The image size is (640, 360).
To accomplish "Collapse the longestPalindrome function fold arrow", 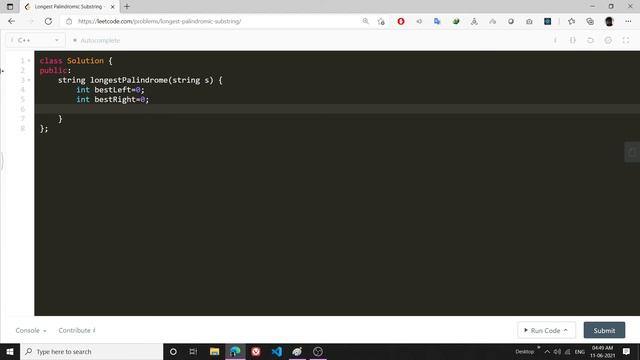I will click(x=29, y=80).
